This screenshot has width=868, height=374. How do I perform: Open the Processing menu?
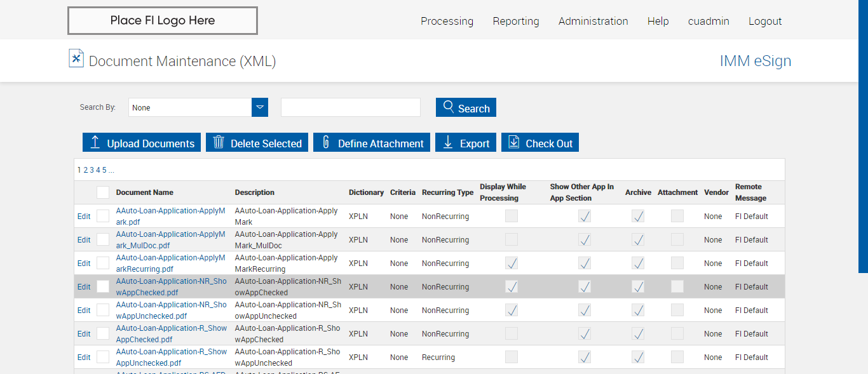point(447,21)
